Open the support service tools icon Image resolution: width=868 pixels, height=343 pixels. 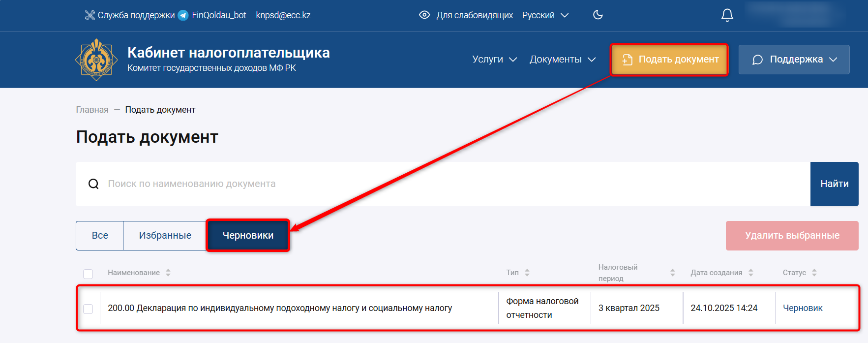coord(90,15)
